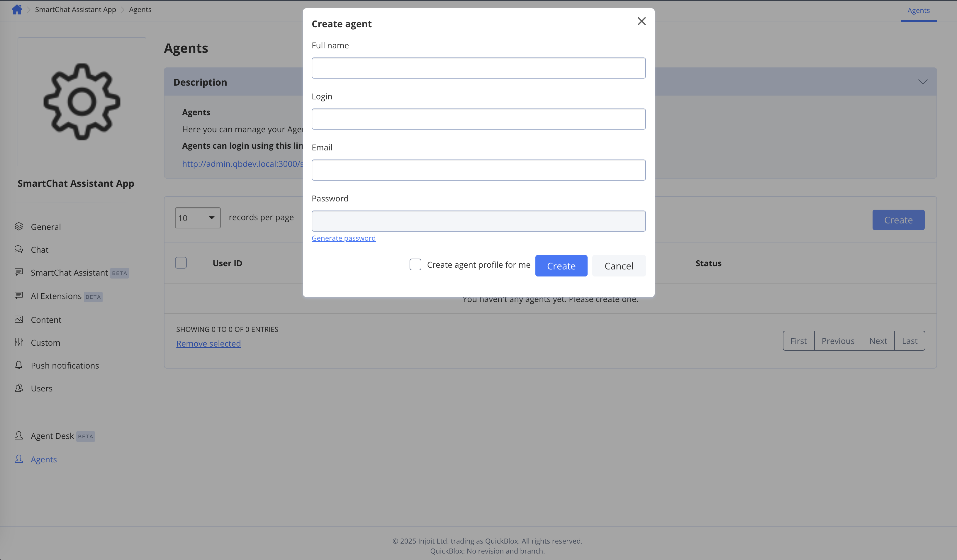Click Cancel in the Create agent dialog

point(619,266)
